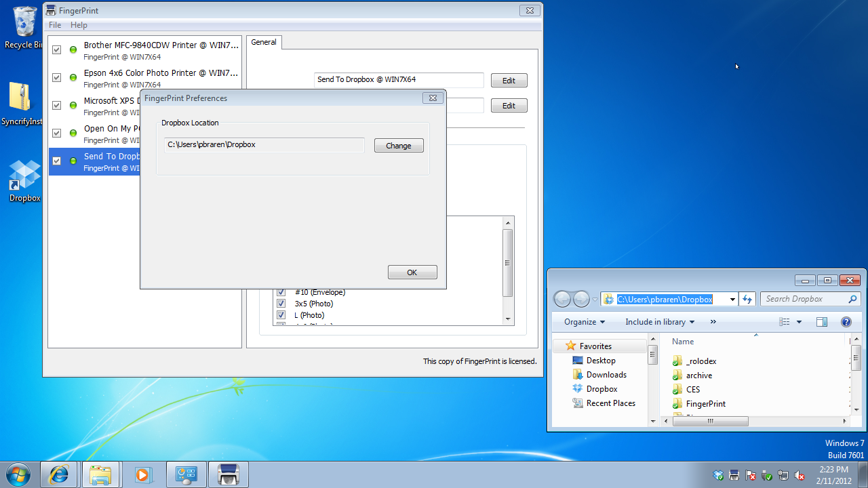The width and height of the screenshot is (868, 488).
Task: Toggle the Microsoft XPS printer checkbox
Action: (x=56, y=105)
